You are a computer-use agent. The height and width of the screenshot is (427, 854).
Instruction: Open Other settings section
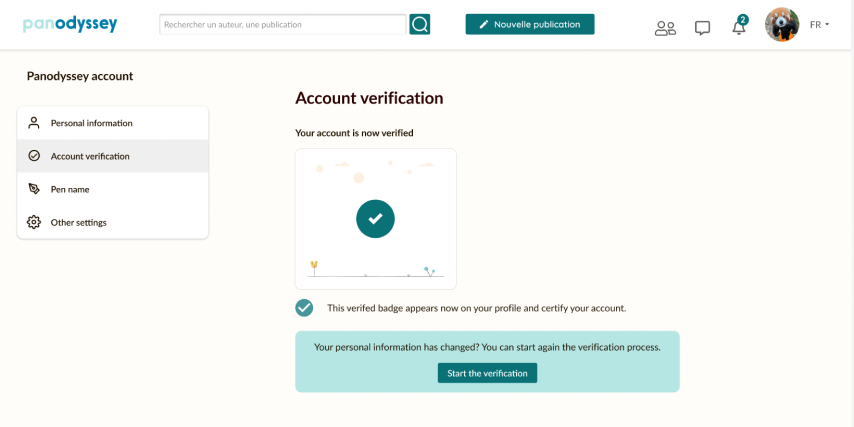(79, 222)
